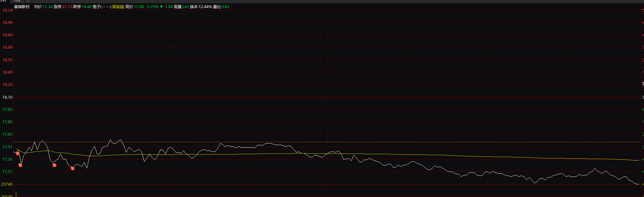Viewport: 644px width, 197px height.
Task: Click the 17.21 price axis label
Action: click(x=7, y=172)
